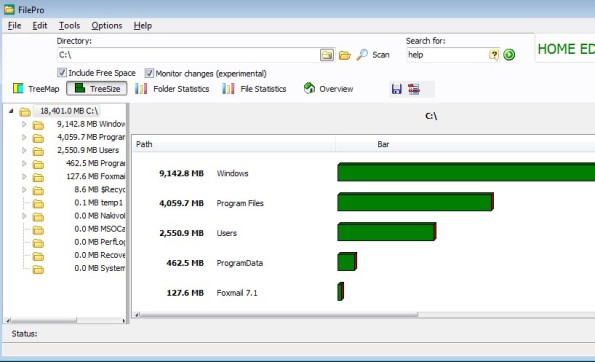Screen dimensions: 595x362
Task: Click folder icon of 0.0 MB MSOCache row
Action: pos(38,230)
